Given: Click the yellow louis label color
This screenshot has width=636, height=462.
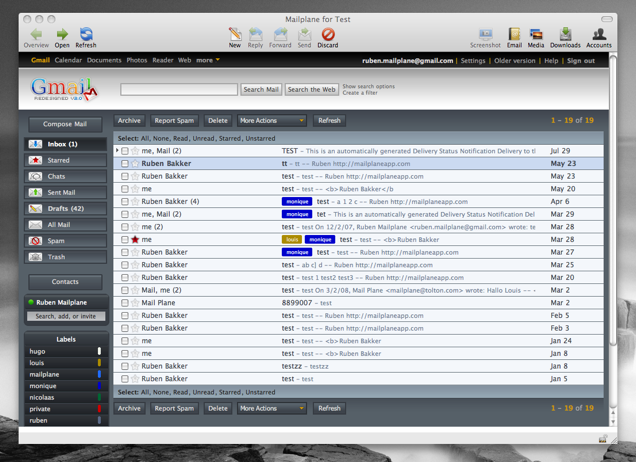Looking at the screenshot, I should 99,363.
